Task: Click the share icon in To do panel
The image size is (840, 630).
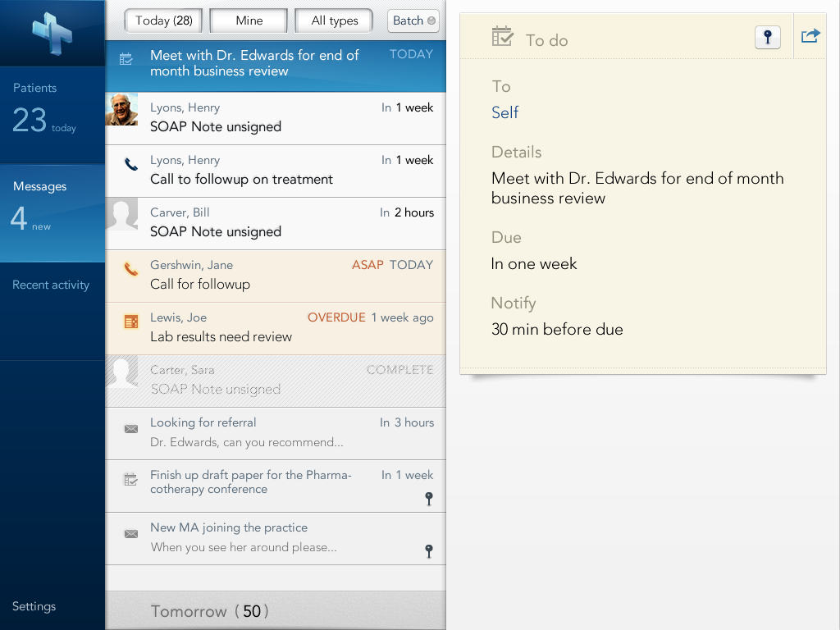Action: click(810, 36)
